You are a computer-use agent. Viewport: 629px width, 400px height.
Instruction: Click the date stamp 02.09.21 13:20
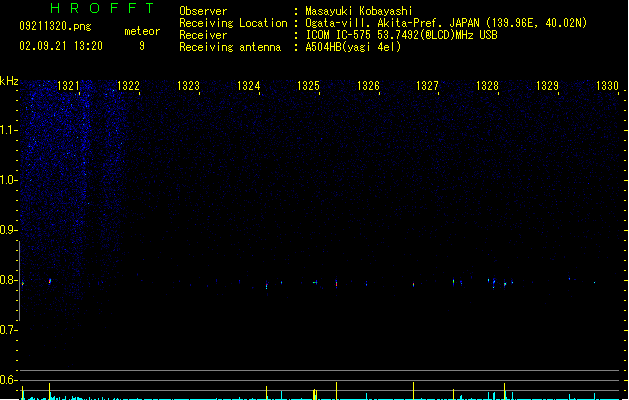click(61, 46)
